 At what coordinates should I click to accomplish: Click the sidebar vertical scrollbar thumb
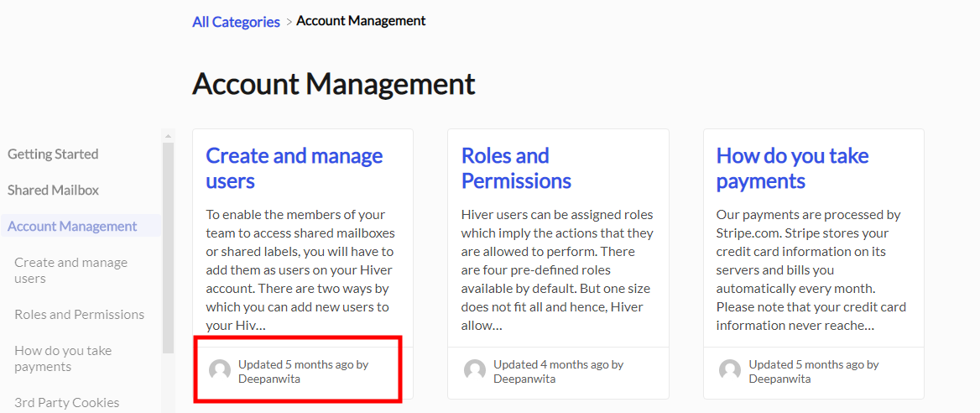[x=168, y=248]
